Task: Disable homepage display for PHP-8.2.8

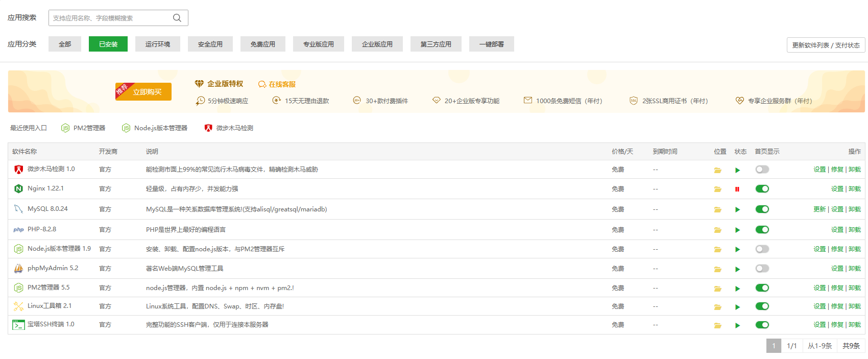Action: click(x=762, y=230)
